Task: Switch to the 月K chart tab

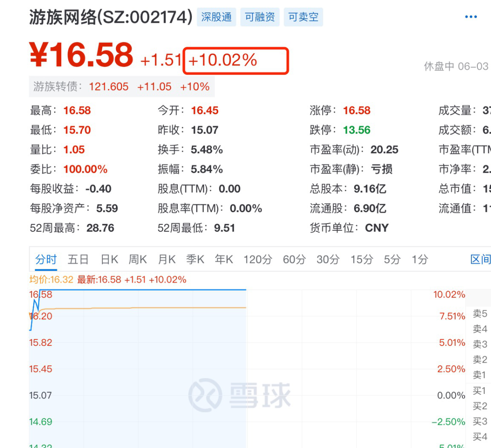Action: tap(166, 259)
